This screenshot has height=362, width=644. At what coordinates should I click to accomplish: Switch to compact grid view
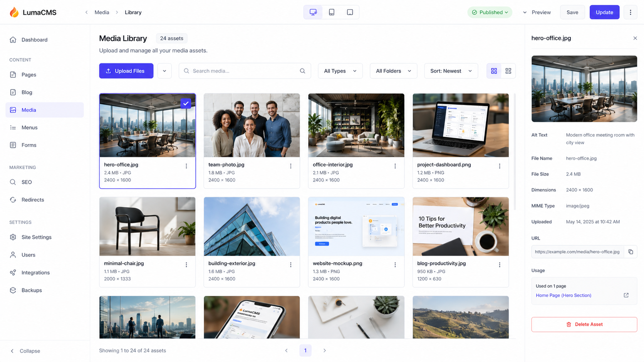pyautogui.click(x=508, y=71)
